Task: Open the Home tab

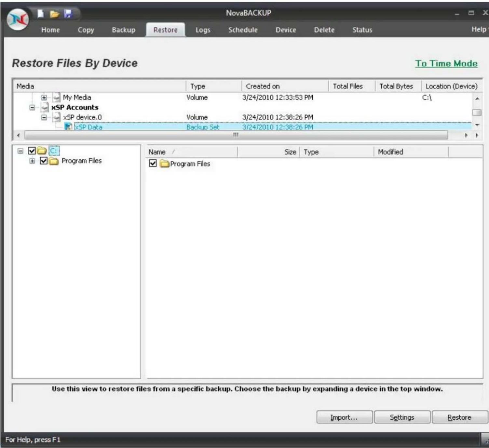Action: click(x=50, y=30)
